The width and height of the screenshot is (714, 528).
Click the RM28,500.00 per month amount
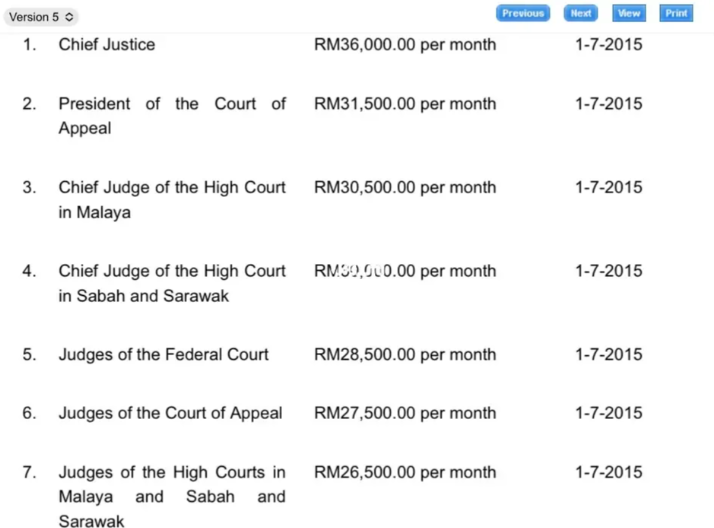(405, 354)
